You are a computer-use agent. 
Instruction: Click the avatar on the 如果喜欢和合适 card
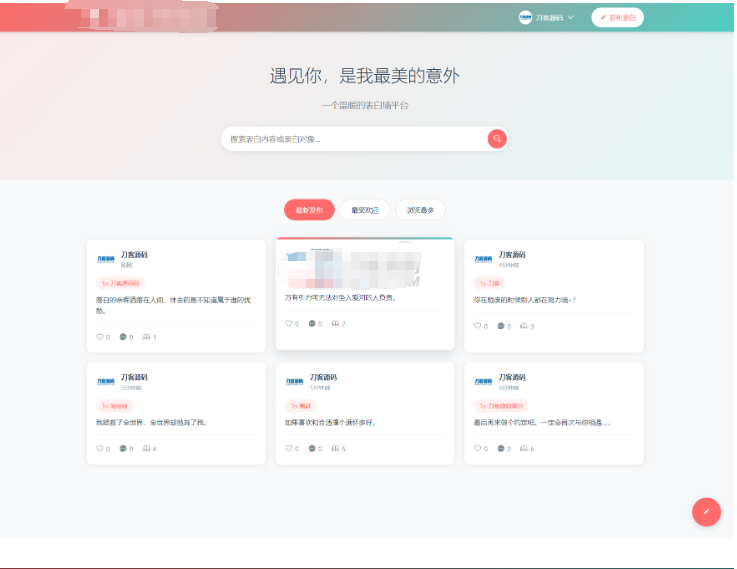295,382
